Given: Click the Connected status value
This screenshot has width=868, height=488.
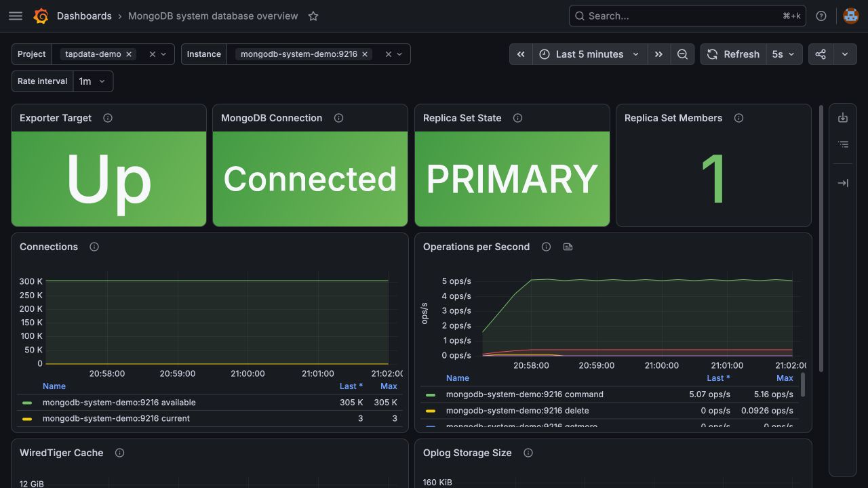Looking at the screenshot, I should point(310,179).
